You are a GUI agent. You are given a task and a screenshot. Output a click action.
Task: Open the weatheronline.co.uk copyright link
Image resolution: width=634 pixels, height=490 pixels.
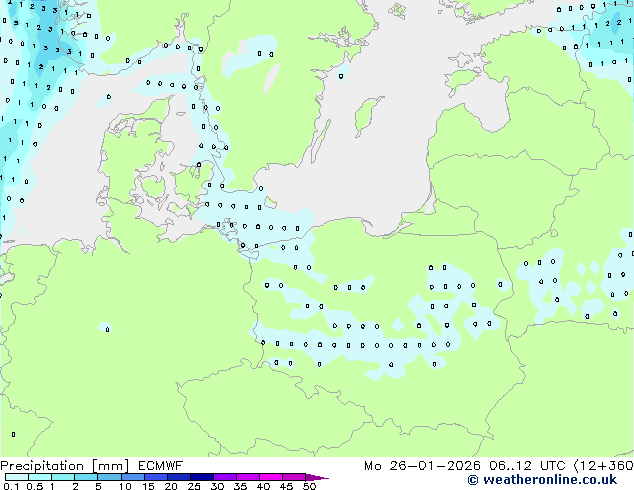pyautogui.click(x=542, y=480)
